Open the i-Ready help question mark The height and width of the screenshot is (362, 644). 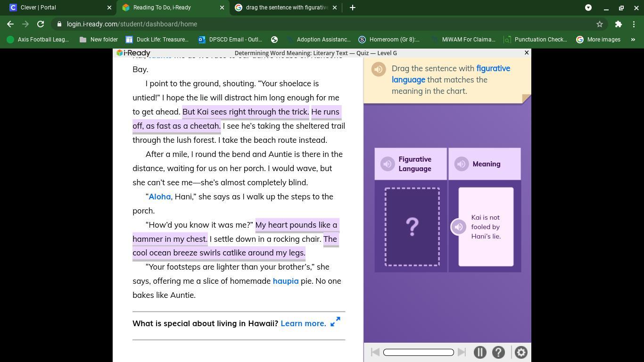(498, 352)
